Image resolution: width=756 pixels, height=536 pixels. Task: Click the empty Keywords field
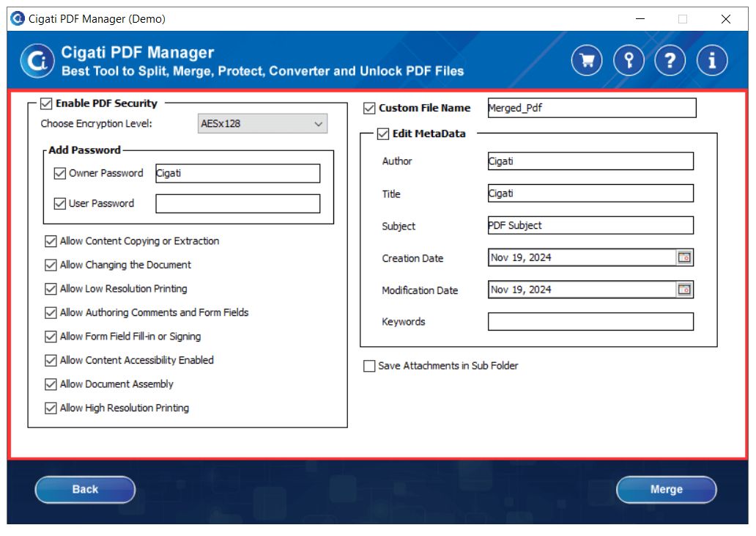pos(590,321)
